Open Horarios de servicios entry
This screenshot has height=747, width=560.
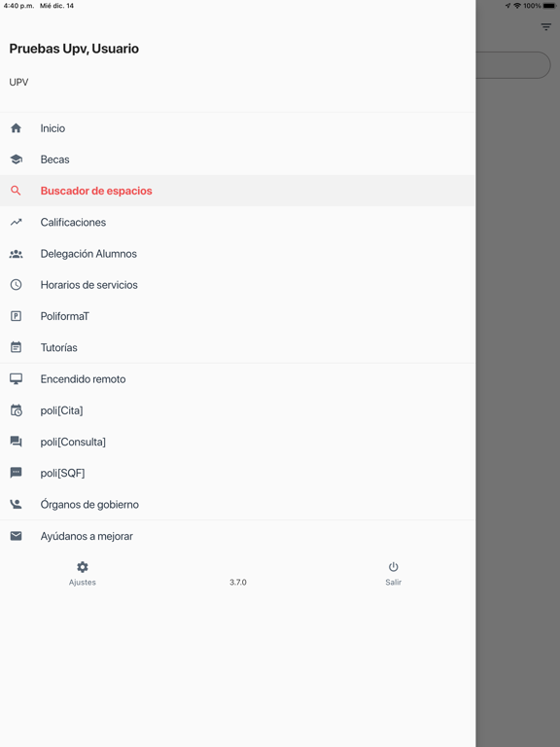click(x=237, y=285)
